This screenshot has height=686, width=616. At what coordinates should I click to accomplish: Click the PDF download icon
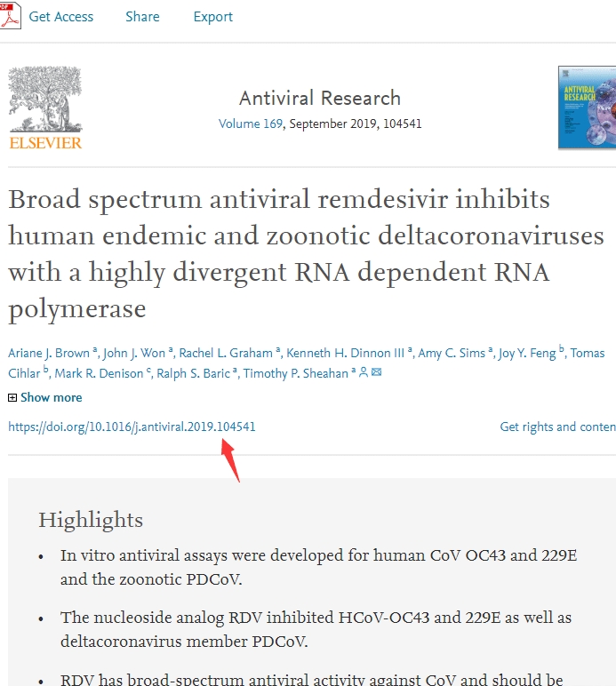10,16
